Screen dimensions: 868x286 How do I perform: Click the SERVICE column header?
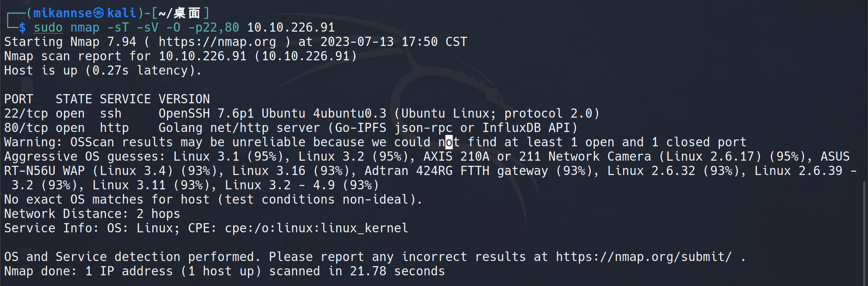click(125, 99)
